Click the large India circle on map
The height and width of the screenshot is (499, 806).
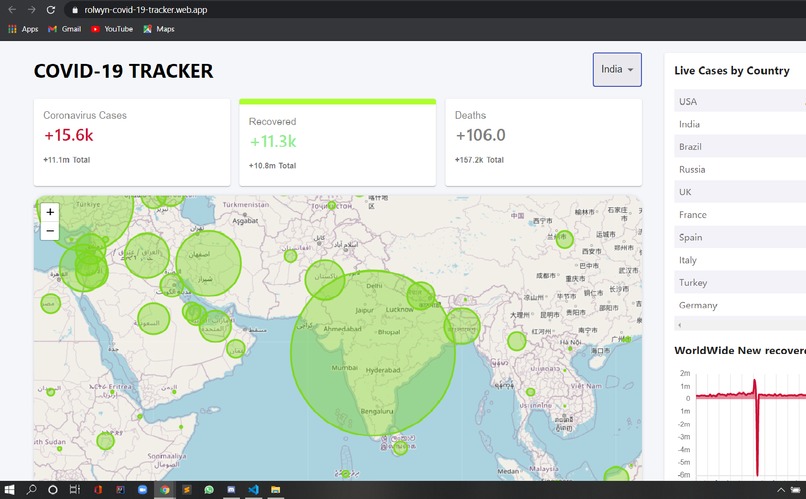pyautogui.click(x=373, y=353)
